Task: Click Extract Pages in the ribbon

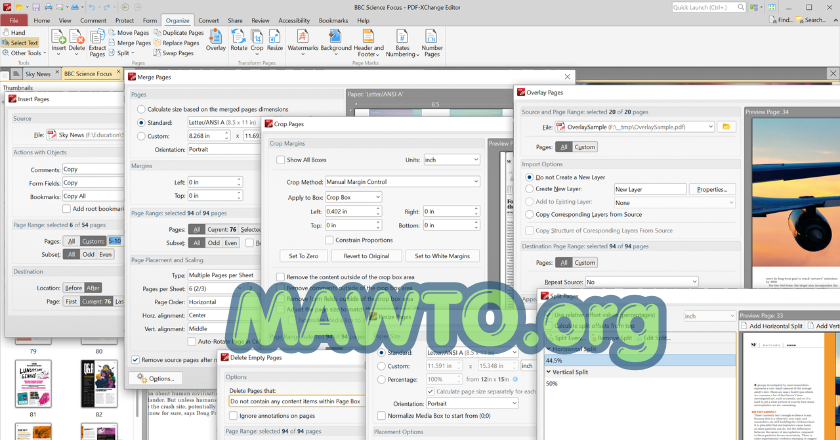Action: (97, 43)
